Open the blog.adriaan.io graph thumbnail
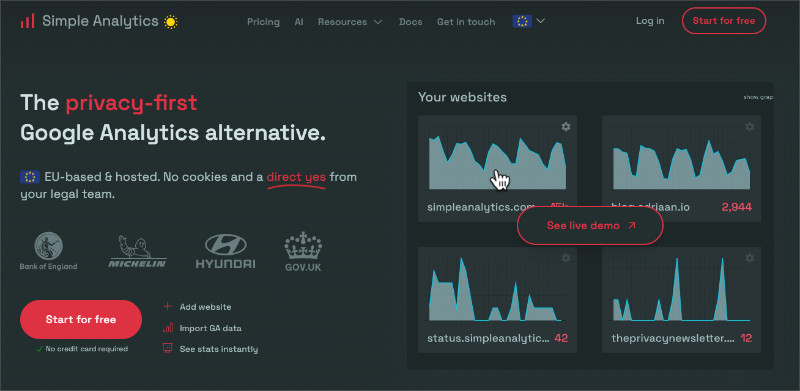Viewport: 800px width, 391px height. (x=682, y=164)
